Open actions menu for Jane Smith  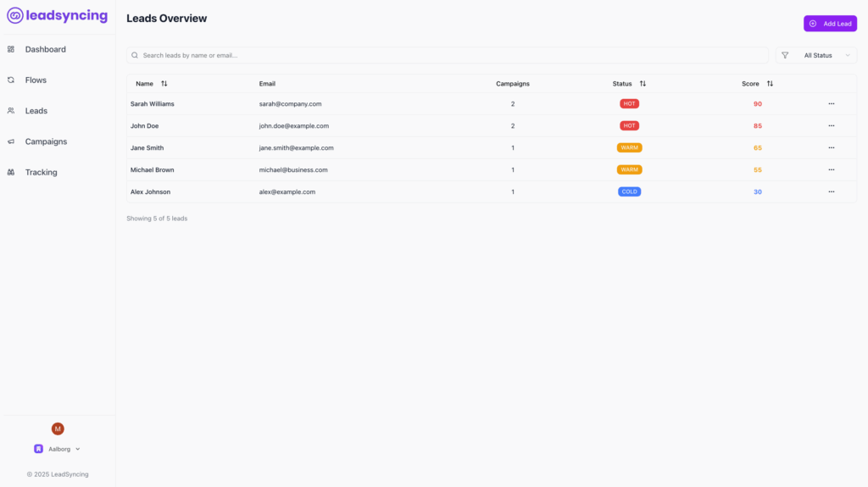pyautogui.click(x=832, y=147)
